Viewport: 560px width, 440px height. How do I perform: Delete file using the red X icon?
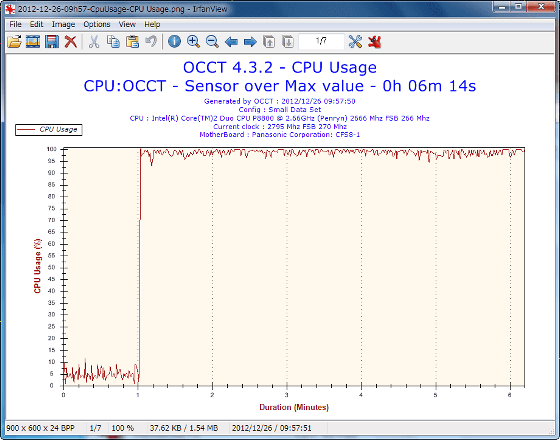[71, 42]
